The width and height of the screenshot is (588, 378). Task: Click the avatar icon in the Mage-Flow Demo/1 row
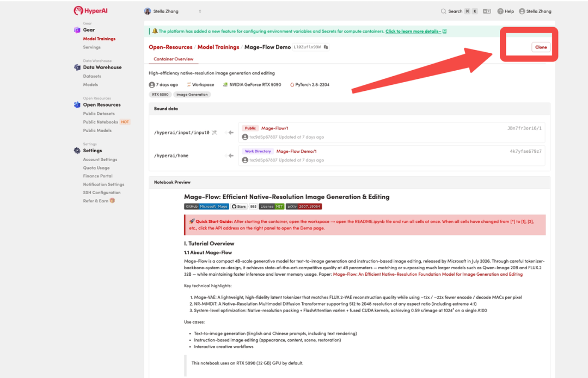pyautogui.click(x=245, y=160)
